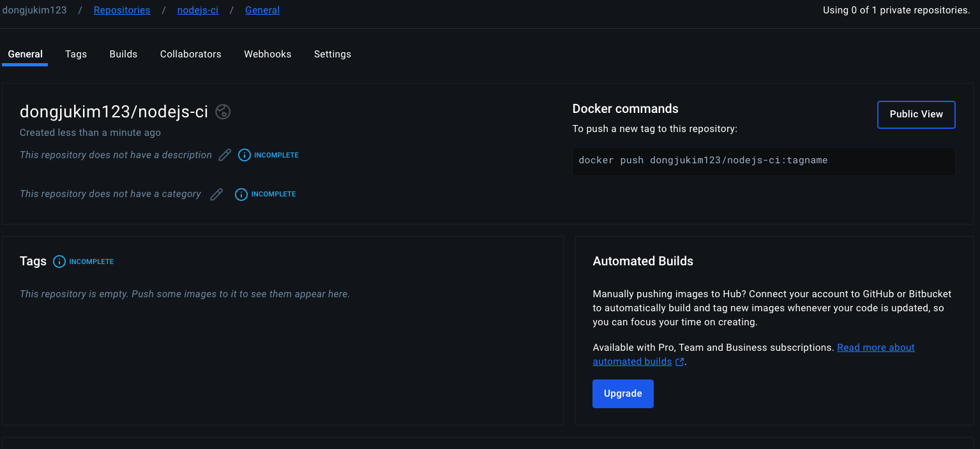Click 'This repository does not have a description'
980x449 pixels.
click(116, 155)
